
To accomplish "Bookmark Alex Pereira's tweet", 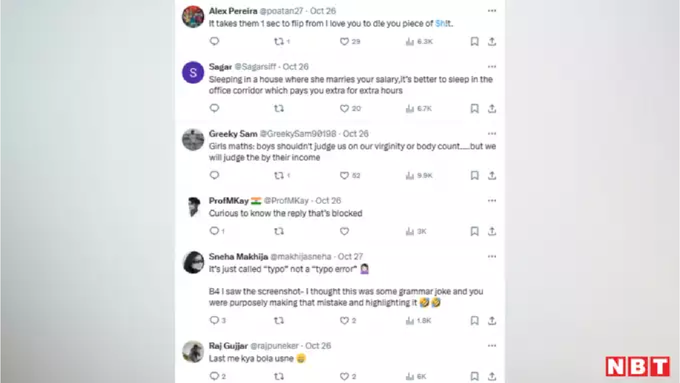I will click(x=474, y=42).
